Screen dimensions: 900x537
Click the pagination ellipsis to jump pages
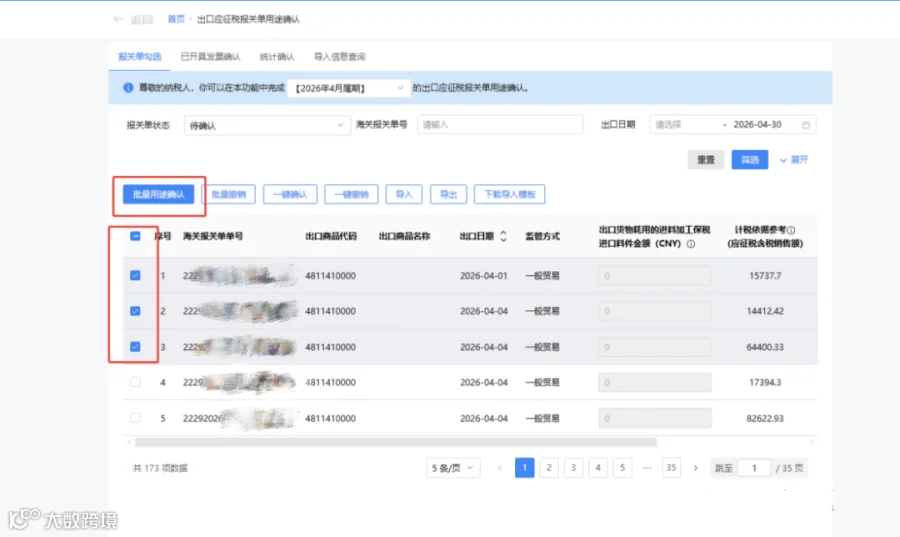click(x=647, y=468)
